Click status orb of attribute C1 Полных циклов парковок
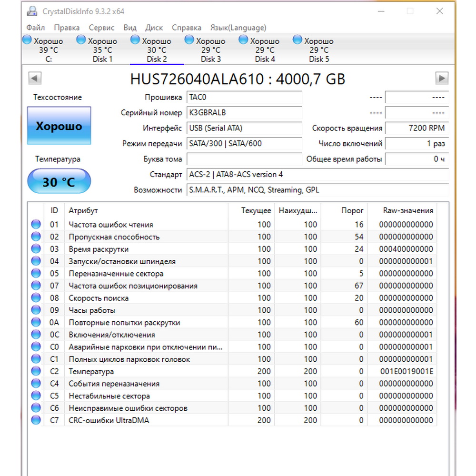 pyautogui.click(x=36, y=359)
